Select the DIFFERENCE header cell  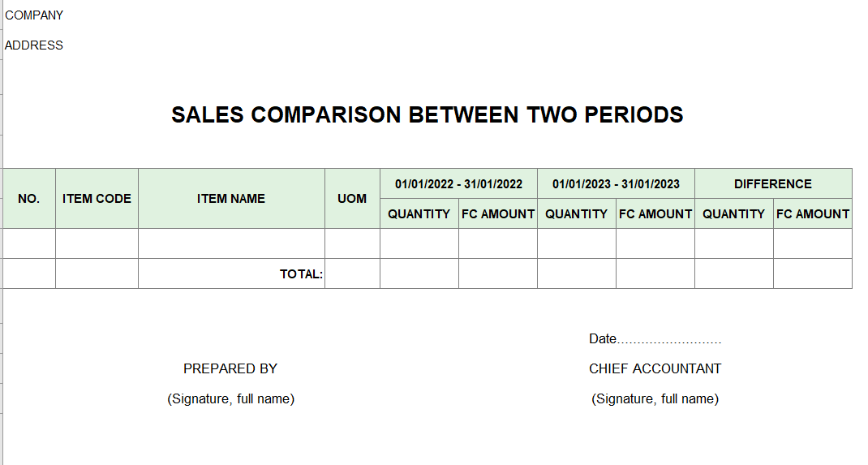pyautogui.click(x=773, y=183)
